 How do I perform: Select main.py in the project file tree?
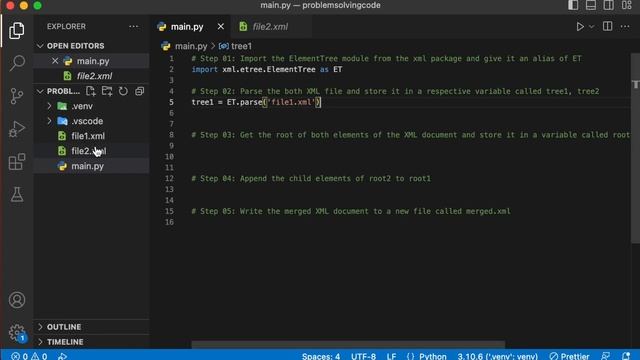click(x=87, y=166)
